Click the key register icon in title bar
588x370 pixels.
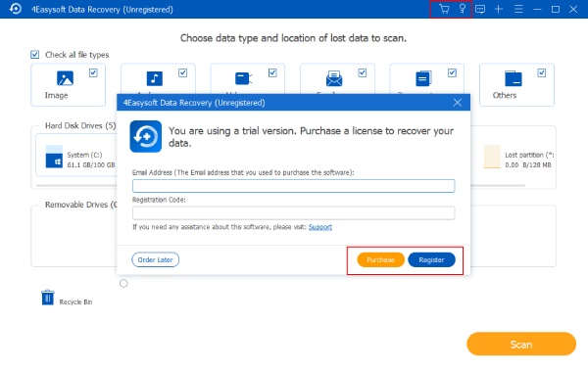click(463, 8)
